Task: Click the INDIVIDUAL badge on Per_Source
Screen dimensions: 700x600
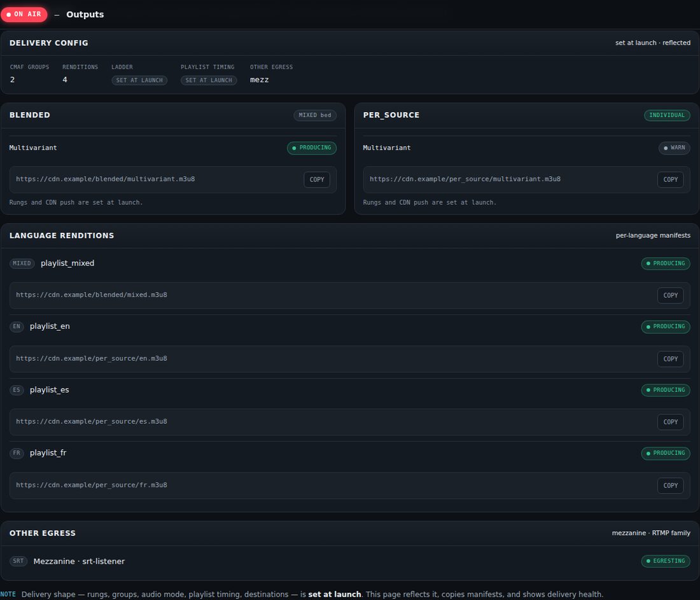Action: (x=667, y=115)
